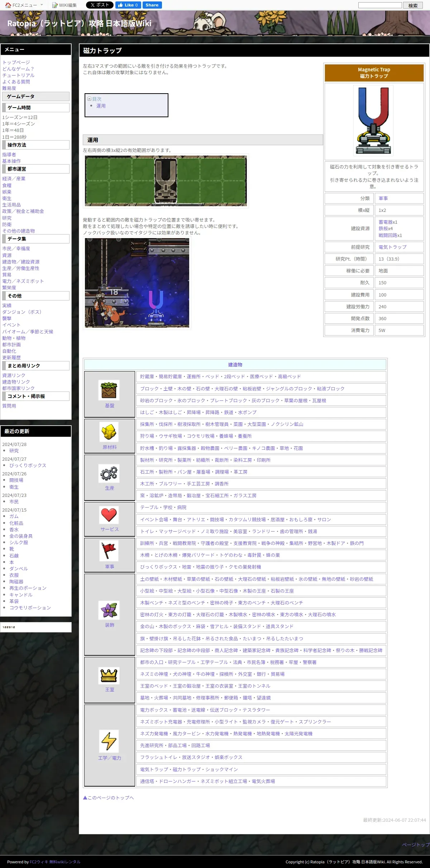Open 狩り場 link in 原材料 row
Image resolution: width=430 pixels, height=868 pixels.
pyautogui.click(x=147, y=436)
